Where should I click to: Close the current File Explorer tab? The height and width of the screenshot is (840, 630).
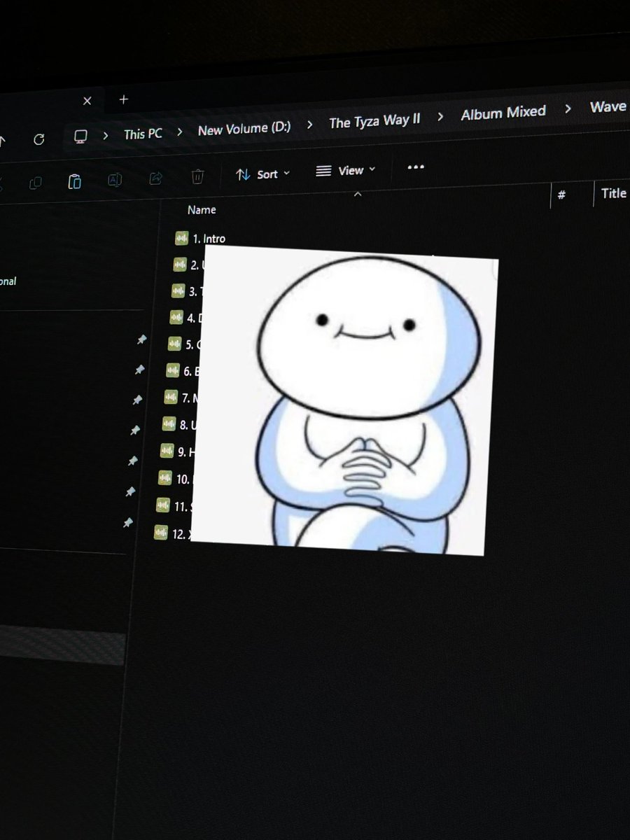pos(87,101)
